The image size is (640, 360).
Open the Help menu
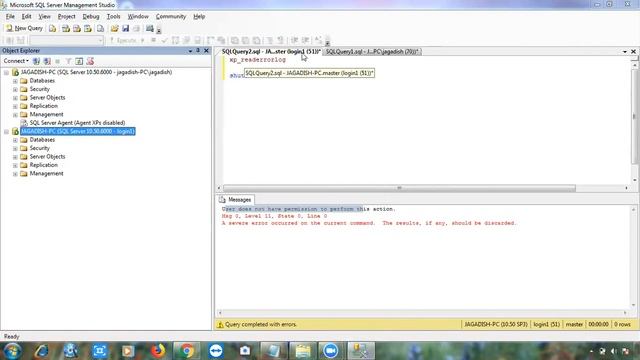coord(199,17)
